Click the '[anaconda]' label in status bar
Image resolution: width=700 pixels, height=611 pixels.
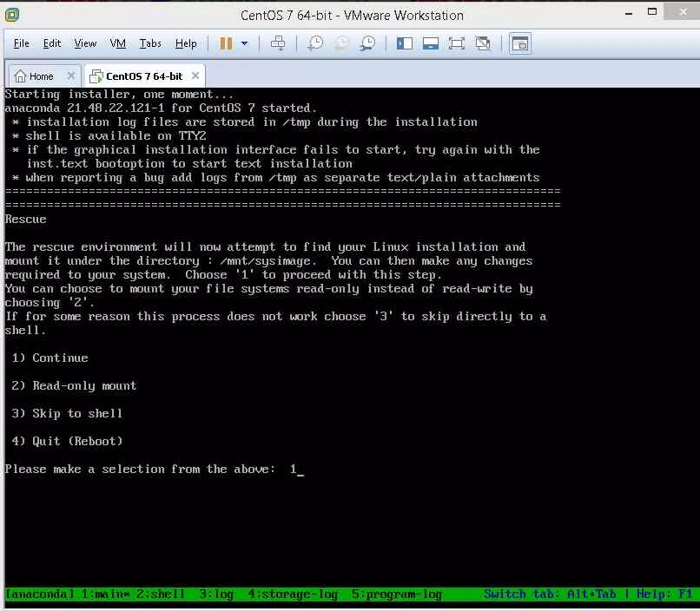(x=40, y=594)
